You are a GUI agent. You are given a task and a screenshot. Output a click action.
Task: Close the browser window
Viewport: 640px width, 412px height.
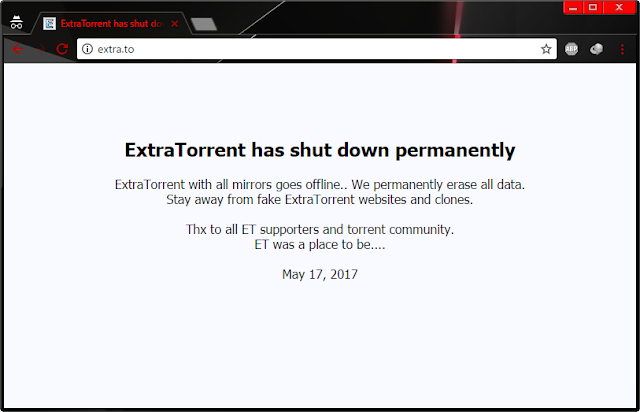(x=619, y=8)
